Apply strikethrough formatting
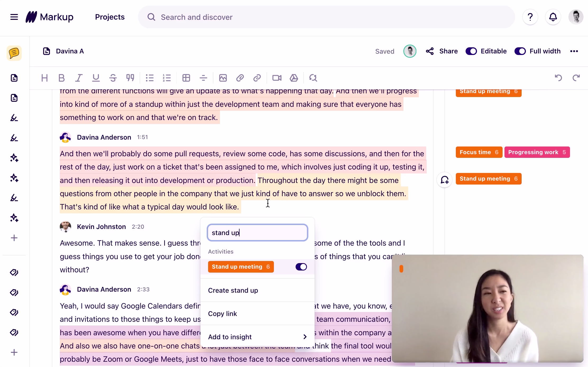The image size is (588, 367). (113, 78)
